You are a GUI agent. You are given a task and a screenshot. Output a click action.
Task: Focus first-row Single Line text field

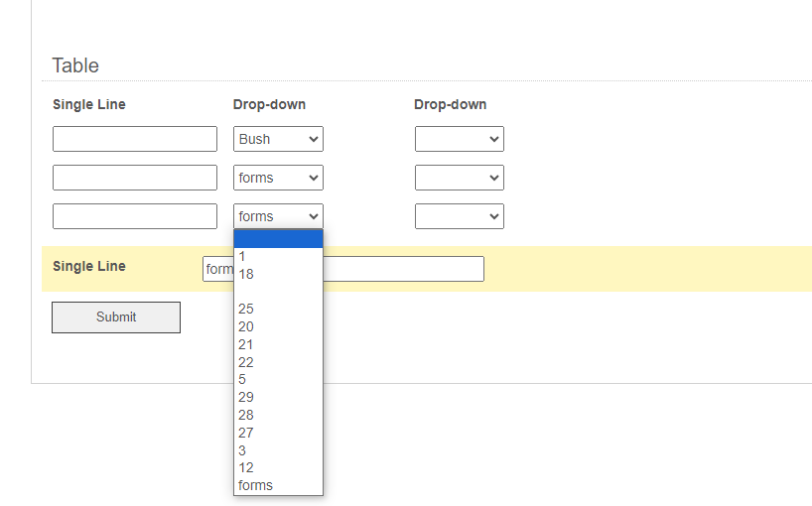[x=135, y=139]
